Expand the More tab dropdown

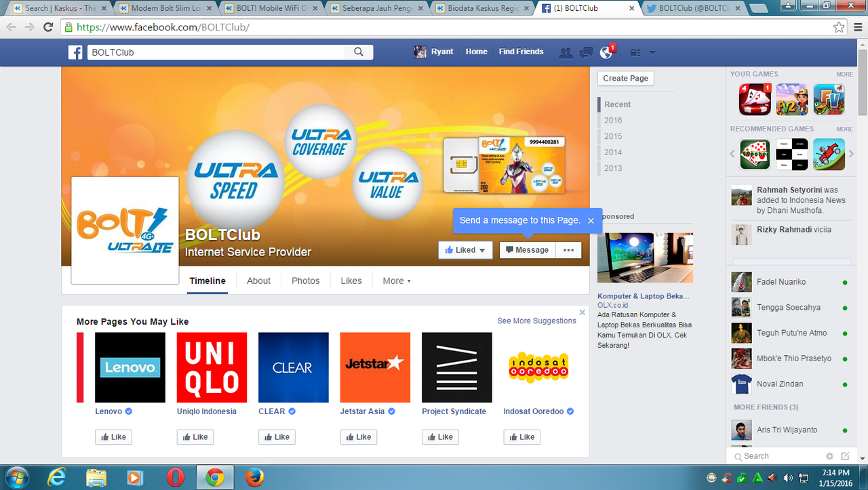(397, 281)
